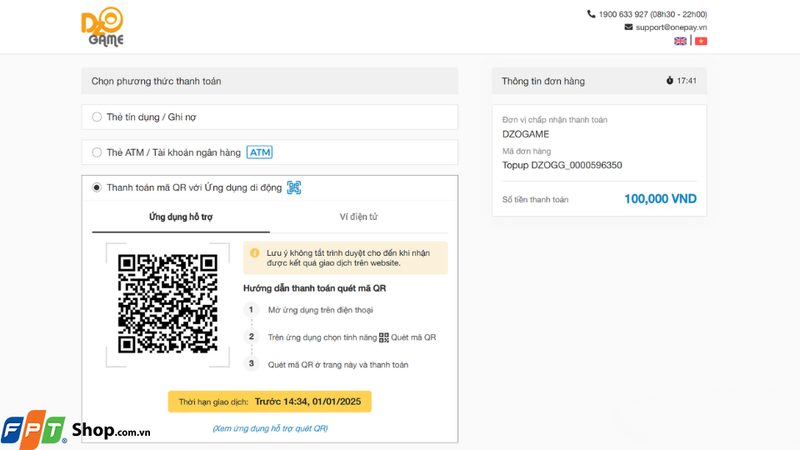Click the phone icon beside 1900 633 927
800x450 pixels.
[591, 14]
